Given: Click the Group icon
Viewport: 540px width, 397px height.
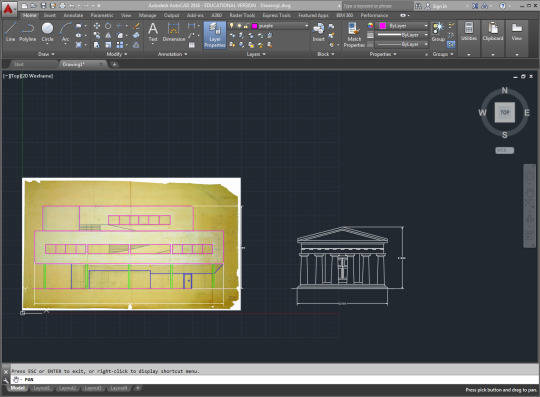Looking at the screenshot, I should [x=438, y=32].
